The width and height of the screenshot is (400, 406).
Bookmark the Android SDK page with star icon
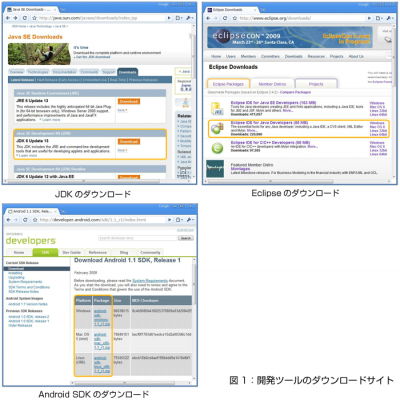(x=35, y=220)
